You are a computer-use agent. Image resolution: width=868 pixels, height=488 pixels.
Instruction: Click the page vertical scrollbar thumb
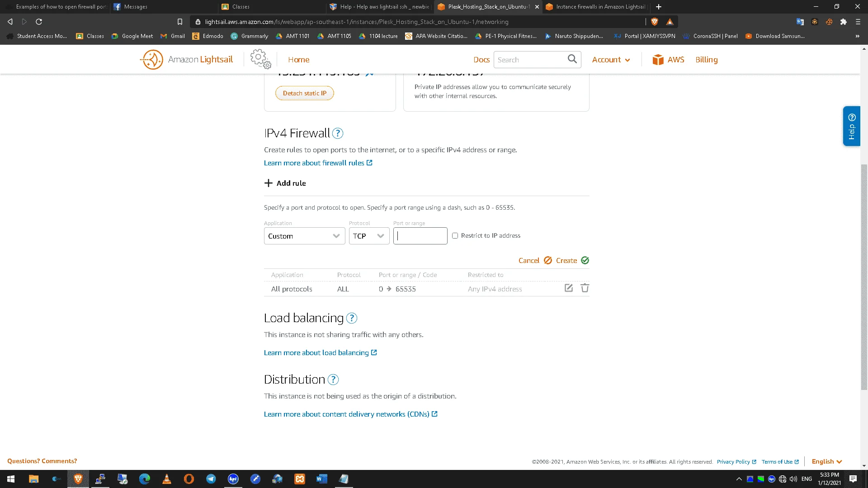click(x=864, y=277)
